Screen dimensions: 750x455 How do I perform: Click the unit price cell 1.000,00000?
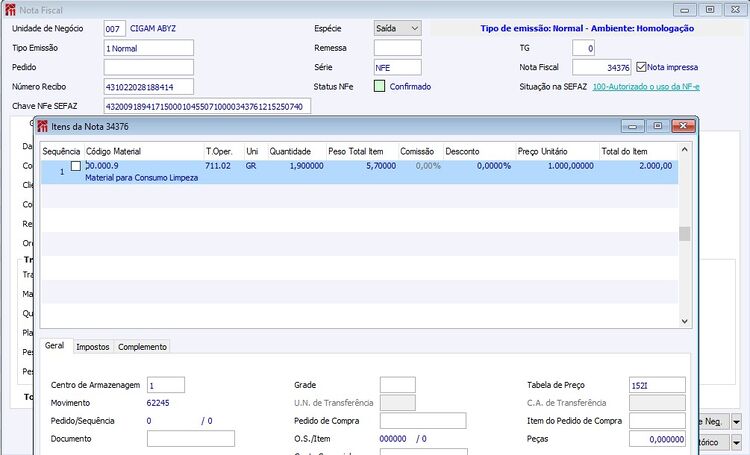point(571,166)
